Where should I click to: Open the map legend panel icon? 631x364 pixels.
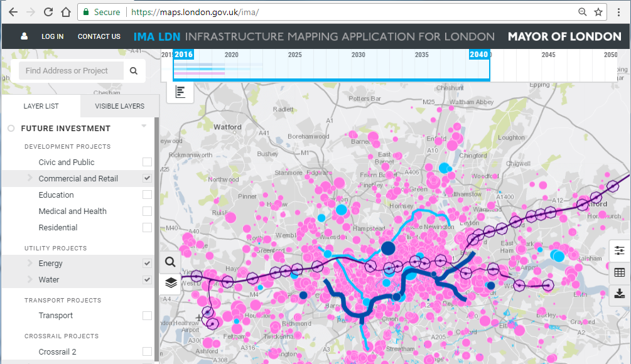[x=180, y=92]
